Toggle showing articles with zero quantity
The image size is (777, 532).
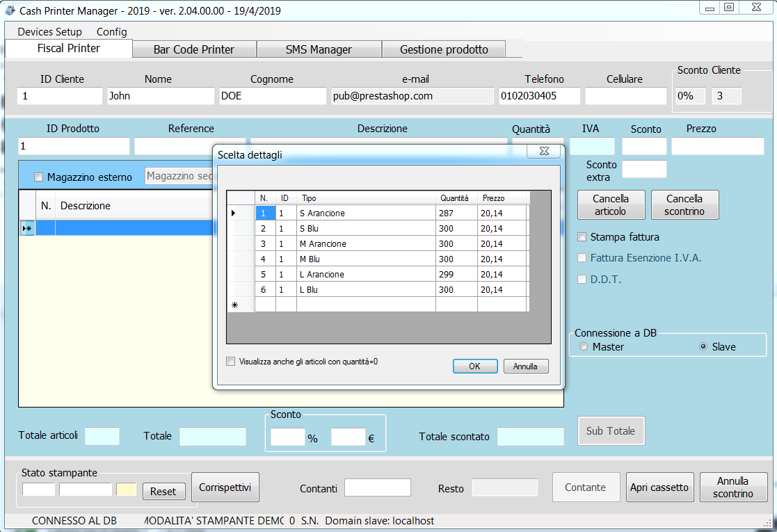click(231, 362)
